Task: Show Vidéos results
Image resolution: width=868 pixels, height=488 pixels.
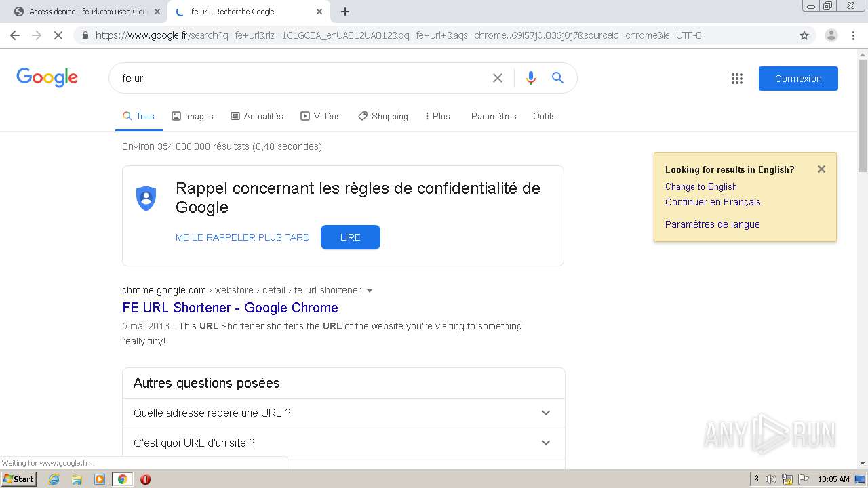Action: (x=321, y=116)
